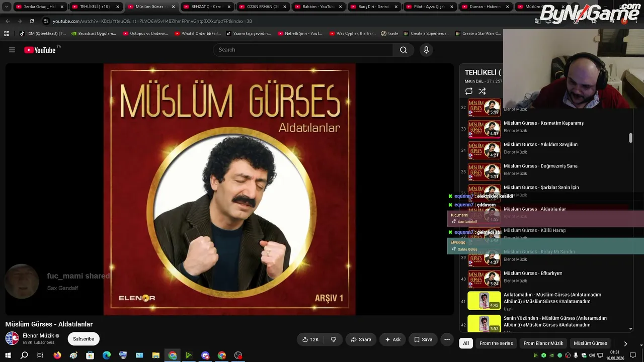Open the OBS Studio taskbar icon
The width and height of the screenshot is (644, 362).
[x=238, y=355]
